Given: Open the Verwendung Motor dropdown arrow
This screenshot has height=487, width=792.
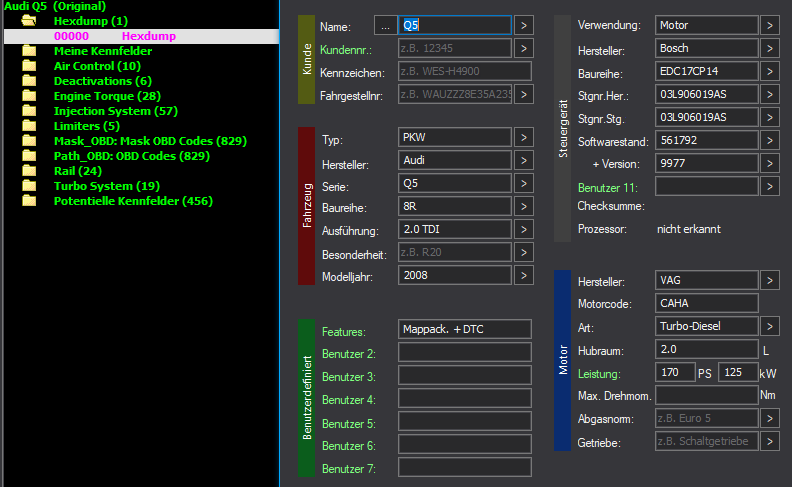Looking at the screenshot, I should (769, 25).
